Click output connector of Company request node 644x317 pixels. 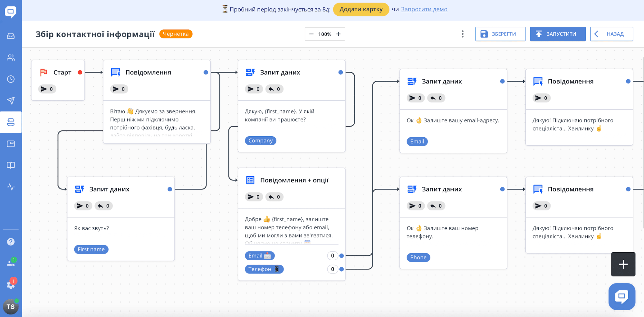click(341, 72)
